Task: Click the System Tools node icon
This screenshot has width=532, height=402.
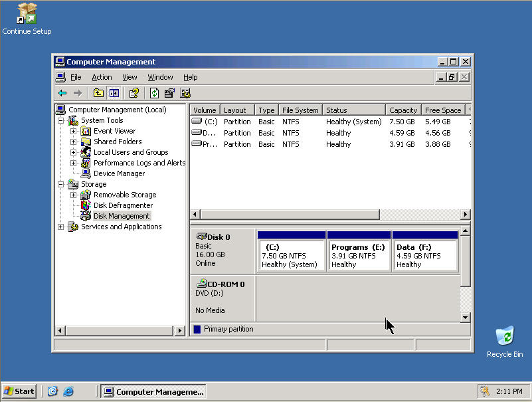Action: pos(73,120)
